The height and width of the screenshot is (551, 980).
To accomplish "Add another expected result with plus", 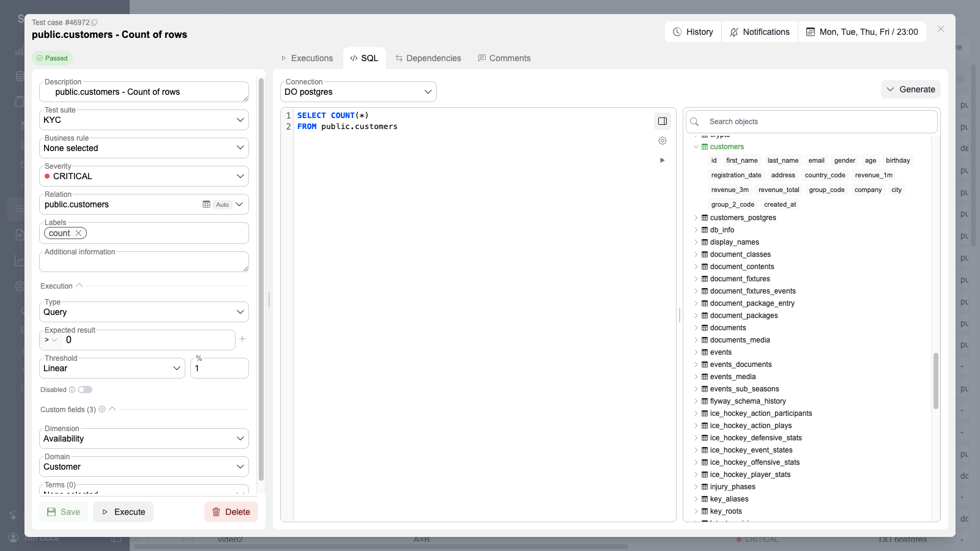I will tap(242, 339).
